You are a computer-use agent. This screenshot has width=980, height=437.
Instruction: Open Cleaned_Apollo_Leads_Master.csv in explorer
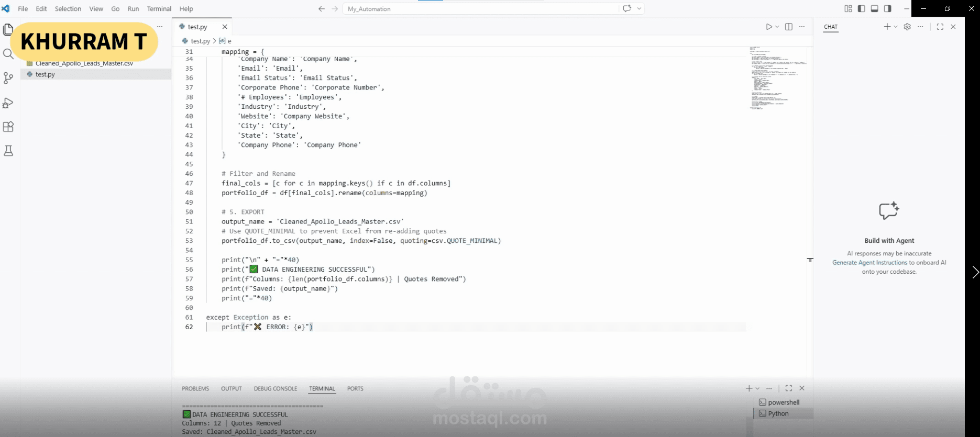pyautogui.click(x=84, y=63)
